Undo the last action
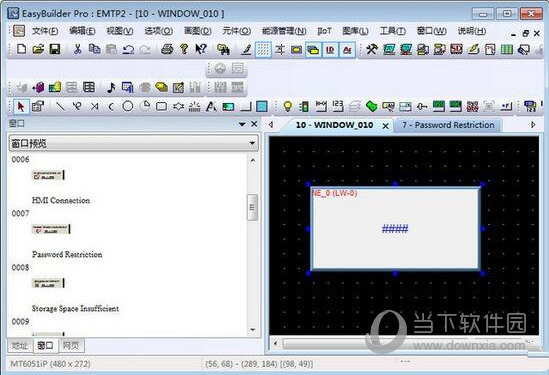This screenshot has height=375, width=549. coord(128,49)
